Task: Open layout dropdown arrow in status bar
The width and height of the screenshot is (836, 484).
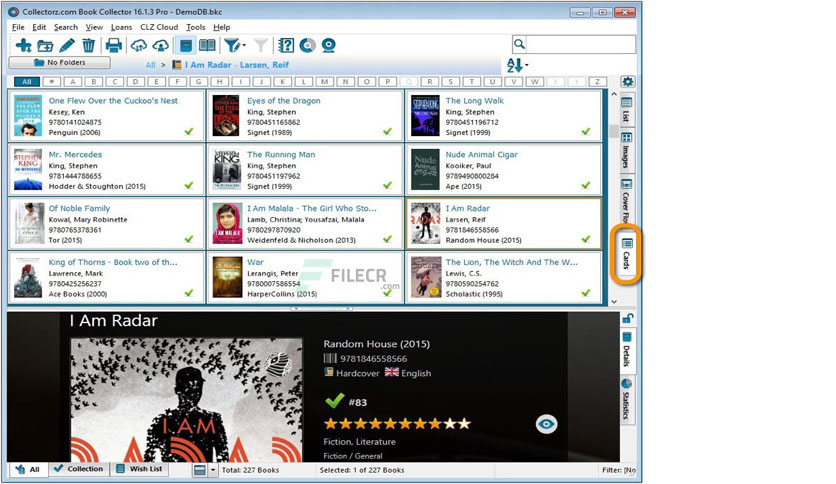Action: pos(213,470)
